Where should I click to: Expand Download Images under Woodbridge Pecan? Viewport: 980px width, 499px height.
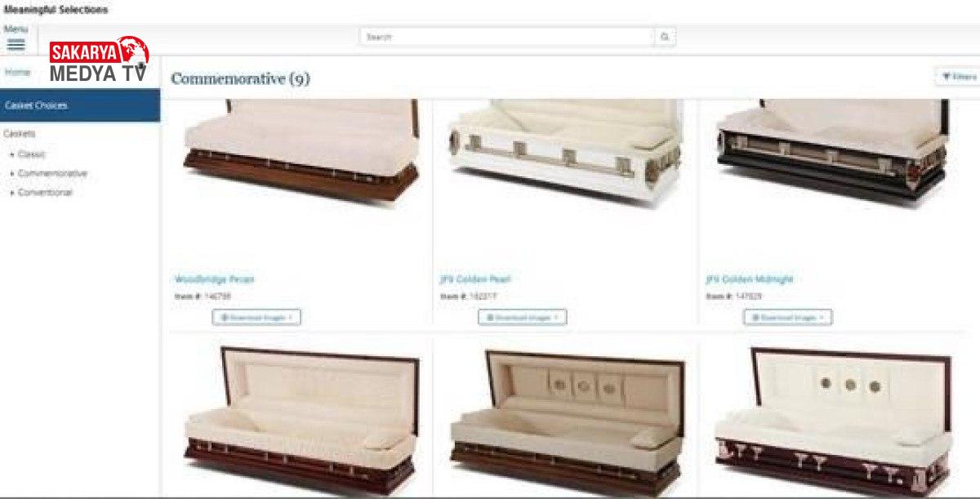256,317
